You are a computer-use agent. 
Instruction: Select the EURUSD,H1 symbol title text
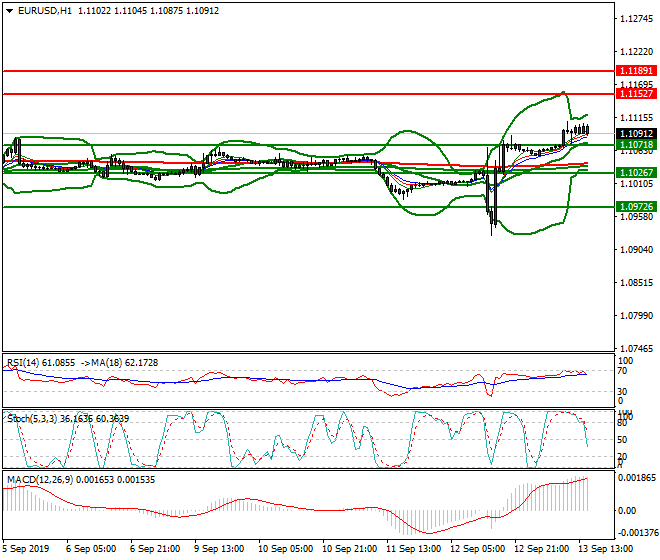pos(45,11)
